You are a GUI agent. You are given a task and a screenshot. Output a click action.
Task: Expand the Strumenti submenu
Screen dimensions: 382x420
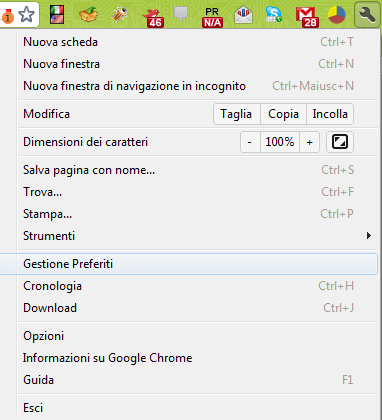[x=197, y=236]
